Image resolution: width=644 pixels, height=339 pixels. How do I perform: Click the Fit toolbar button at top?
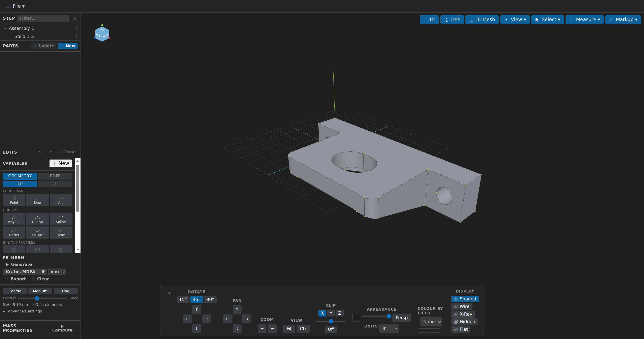pyautogui.click(x=429, y=20)
